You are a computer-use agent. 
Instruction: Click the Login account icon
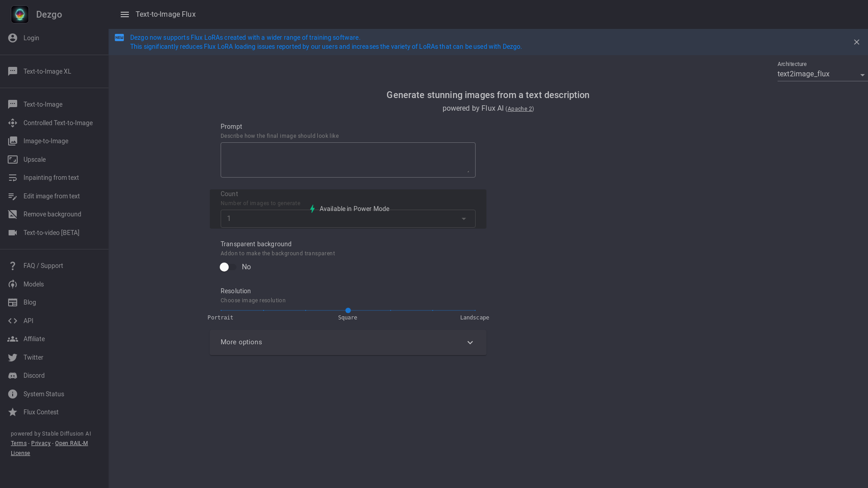pyautogui.click(x=13, y=38)
